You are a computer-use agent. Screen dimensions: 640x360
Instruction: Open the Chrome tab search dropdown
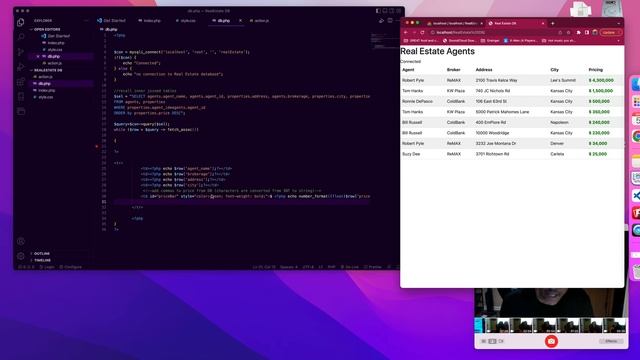coord(618,23)
